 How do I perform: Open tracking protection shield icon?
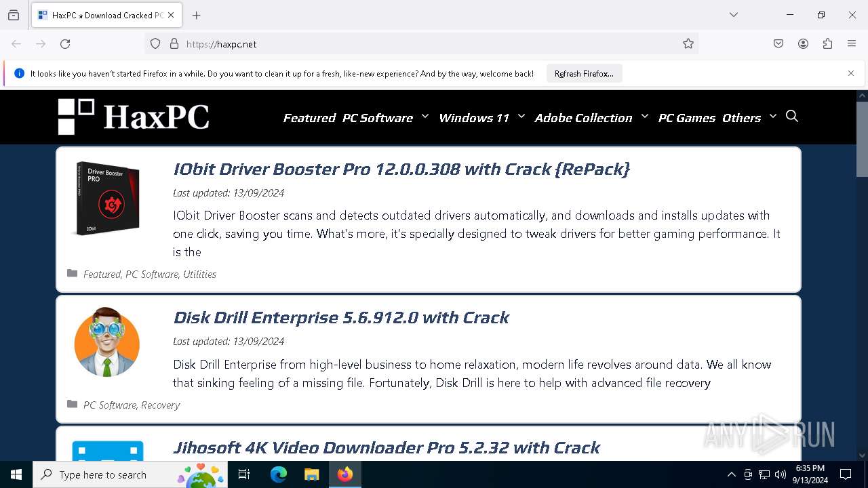(155, 44)
